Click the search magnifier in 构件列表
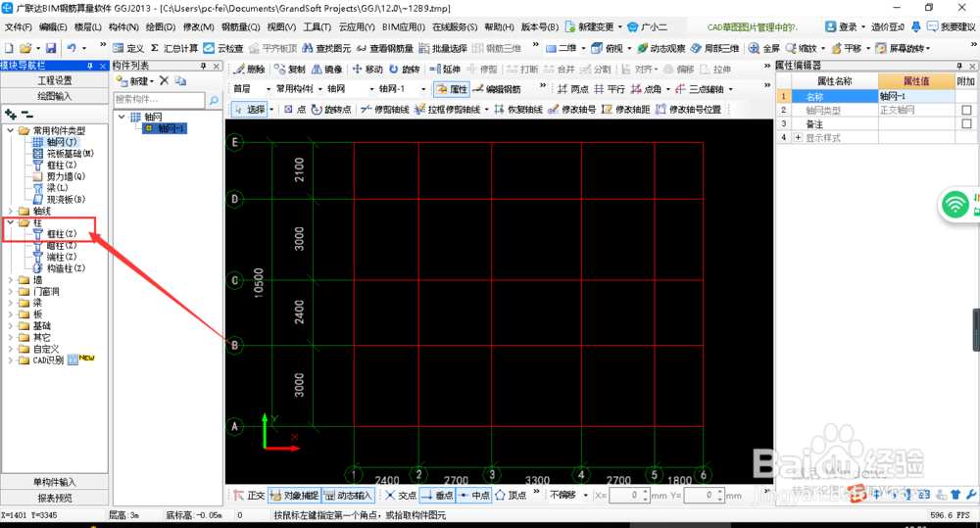Viewport: 980px width, 528px height. point(214,100)
